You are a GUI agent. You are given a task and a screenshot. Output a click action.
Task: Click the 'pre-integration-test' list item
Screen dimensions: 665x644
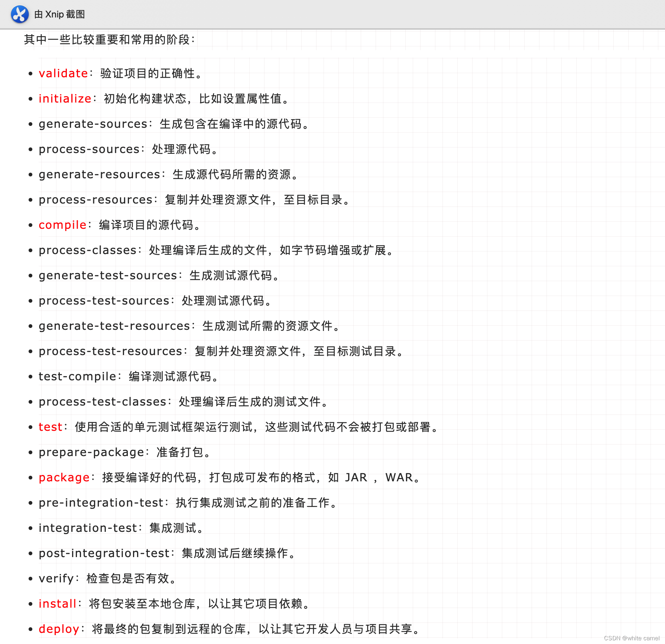[188, 502]
